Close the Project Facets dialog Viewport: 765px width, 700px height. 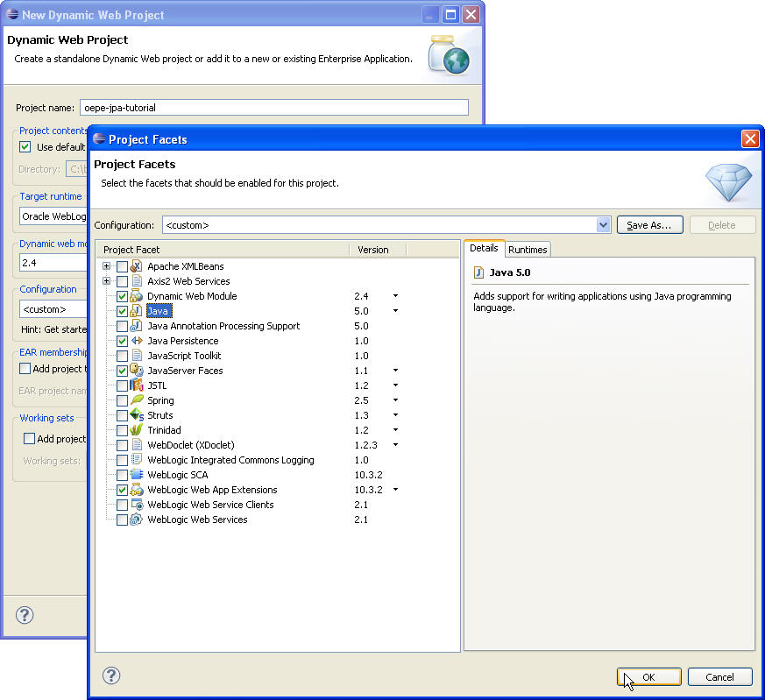[750, 139]
